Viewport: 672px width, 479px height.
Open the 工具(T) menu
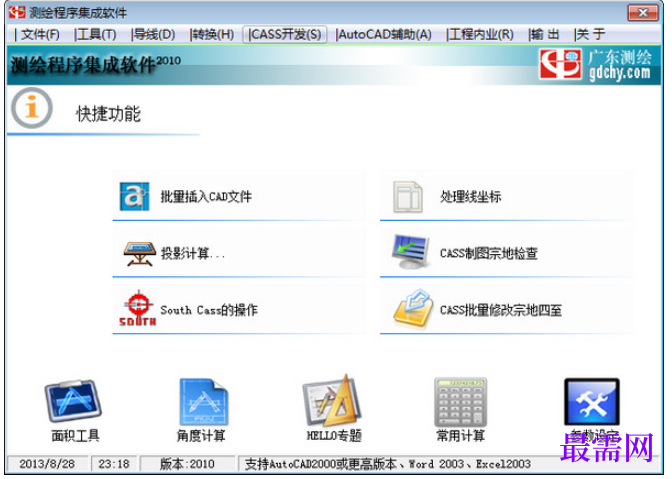[95, 34]
